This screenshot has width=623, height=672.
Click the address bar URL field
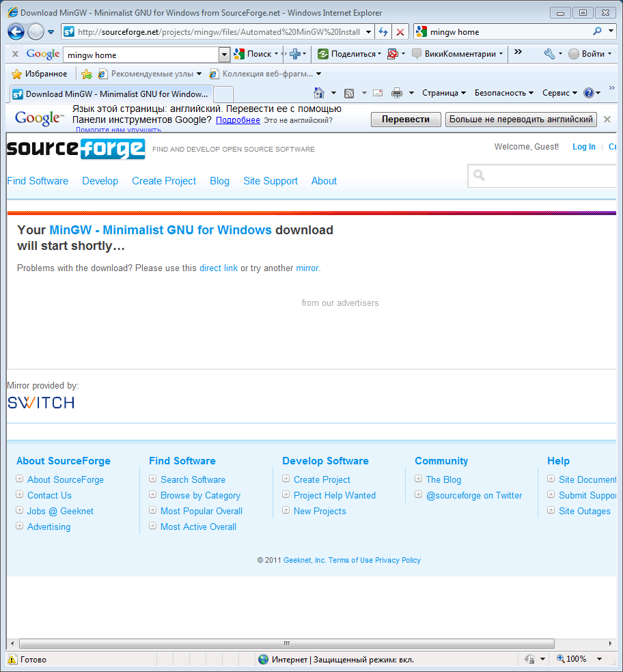[219, 32]
